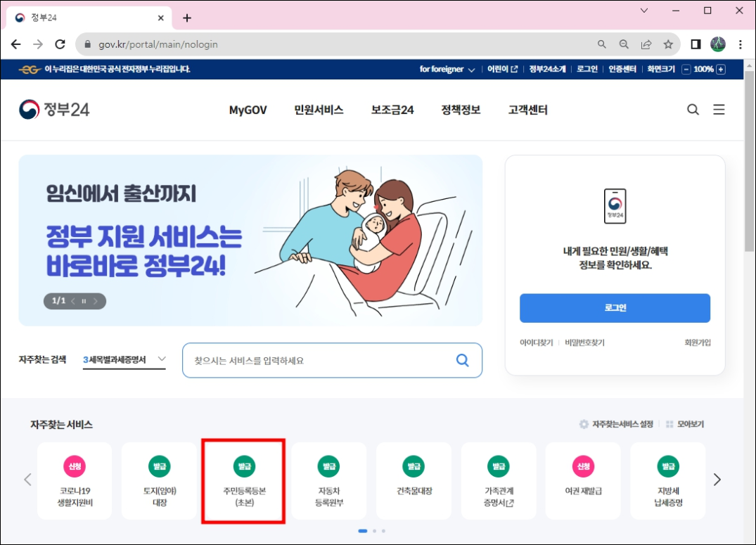This screenshot has width=756, height=545.
Task: Open 인증센터 link
Action: [622, 70]
